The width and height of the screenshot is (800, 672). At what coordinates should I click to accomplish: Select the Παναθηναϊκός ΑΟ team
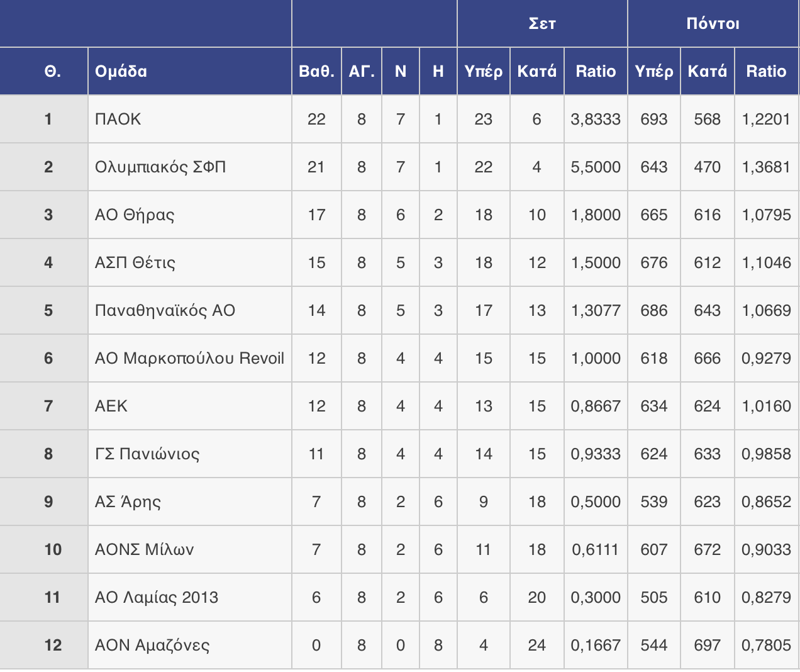tap(165, 310)
